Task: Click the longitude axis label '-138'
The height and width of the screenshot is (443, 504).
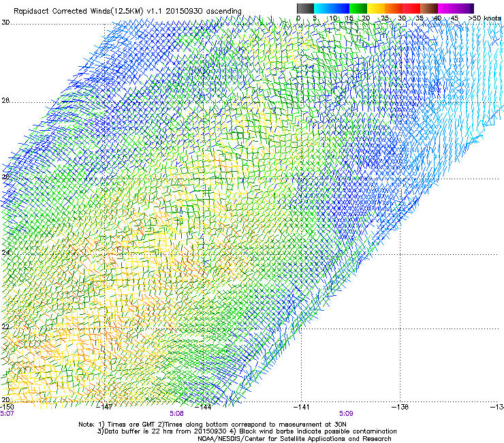Action: coord(400,407)
